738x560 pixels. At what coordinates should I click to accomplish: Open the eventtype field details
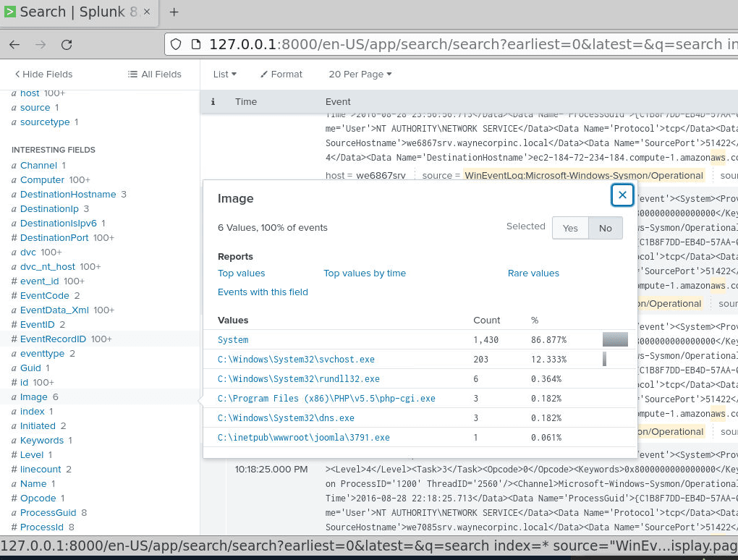pos(43,354)
